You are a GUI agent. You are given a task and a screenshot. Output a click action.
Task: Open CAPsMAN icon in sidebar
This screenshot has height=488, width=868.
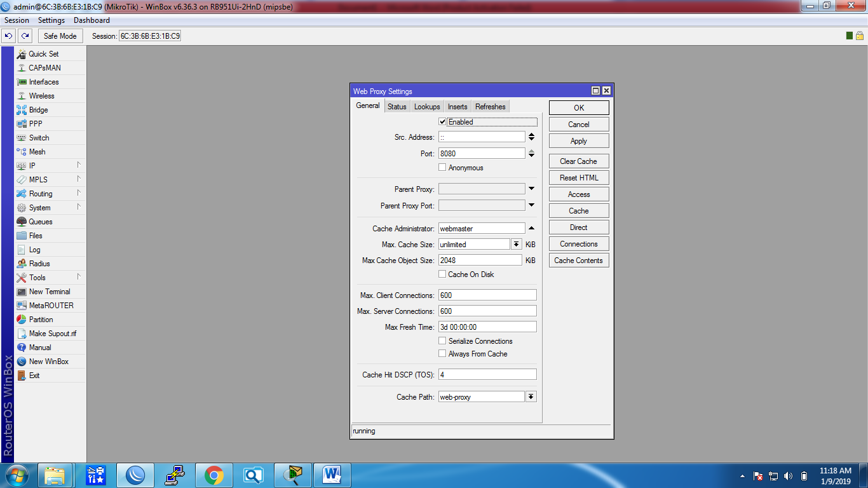tap(22, 68)
